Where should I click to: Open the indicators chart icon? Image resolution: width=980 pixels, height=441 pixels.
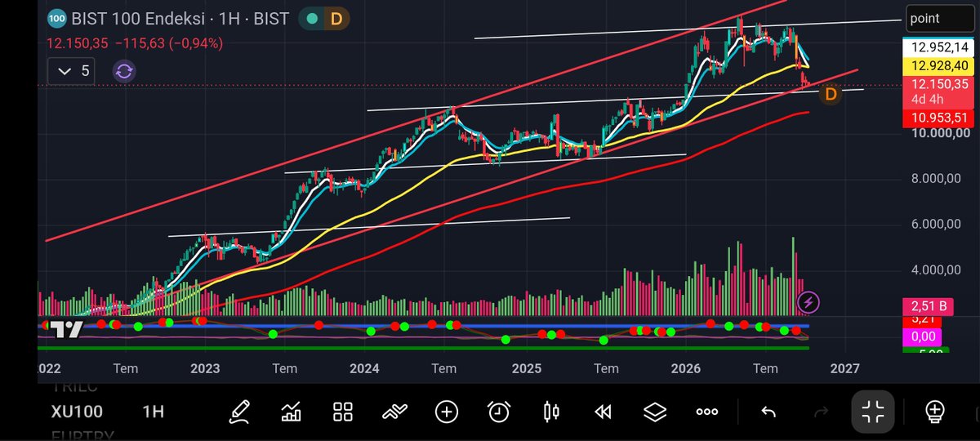(x=291, y=412)
